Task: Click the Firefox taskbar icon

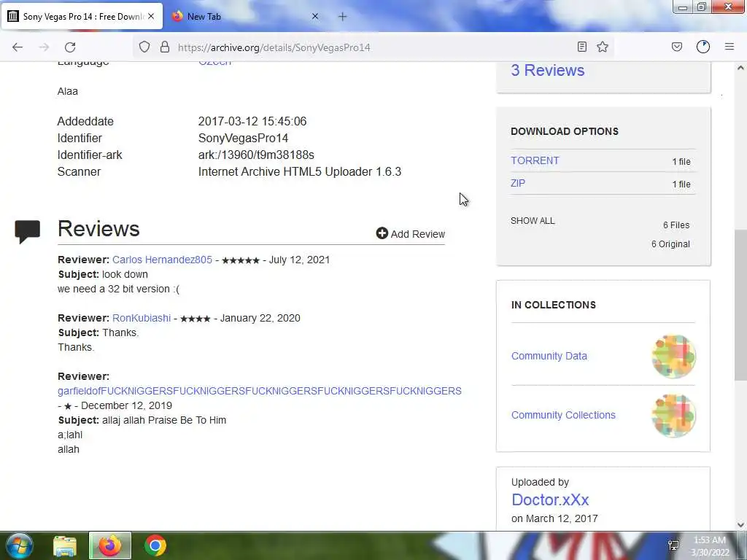Action: (x=110, y=545)
